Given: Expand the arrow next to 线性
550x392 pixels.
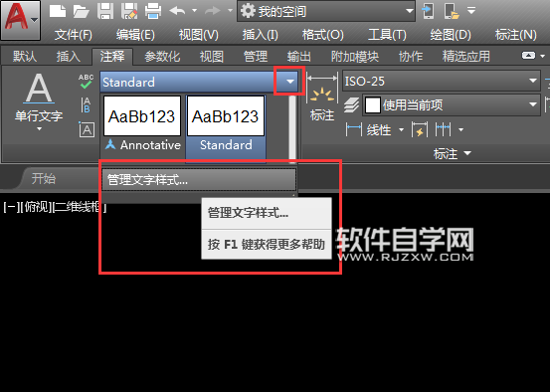Looking at the screenshot, I should 401,130.
